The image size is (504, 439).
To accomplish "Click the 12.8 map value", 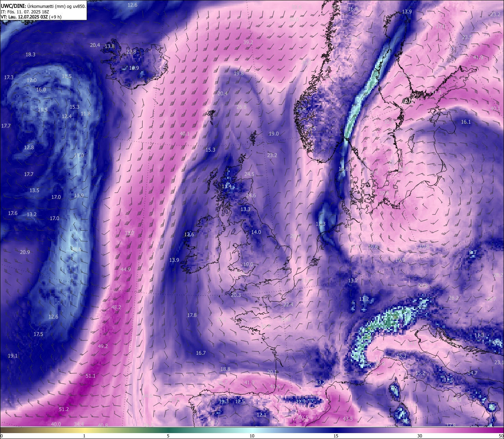I will point(29,147).
